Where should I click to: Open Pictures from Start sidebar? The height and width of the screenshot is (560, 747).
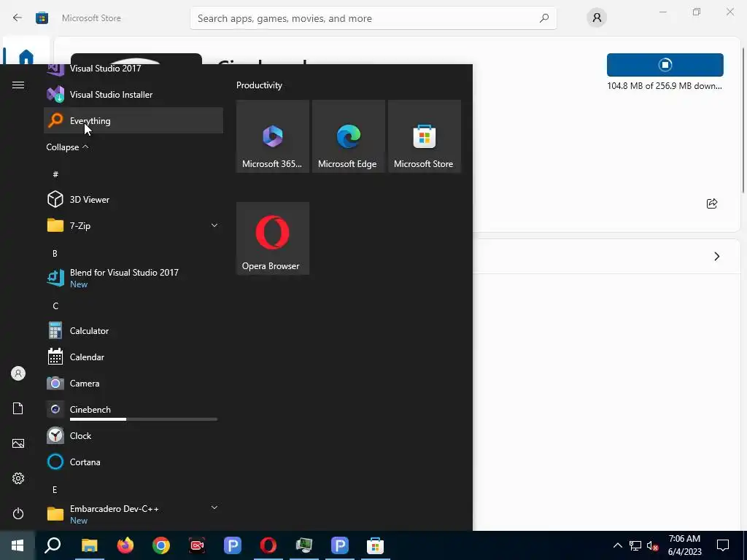coord(18,443)
